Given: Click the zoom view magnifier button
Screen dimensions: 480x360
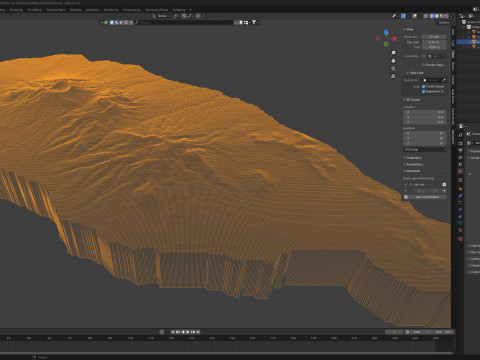Looking at the screenshot, I should point(393,53).
